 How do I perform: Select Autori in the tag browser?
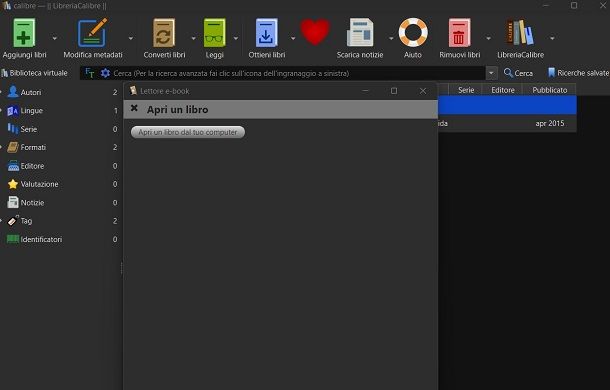point(31,92)
